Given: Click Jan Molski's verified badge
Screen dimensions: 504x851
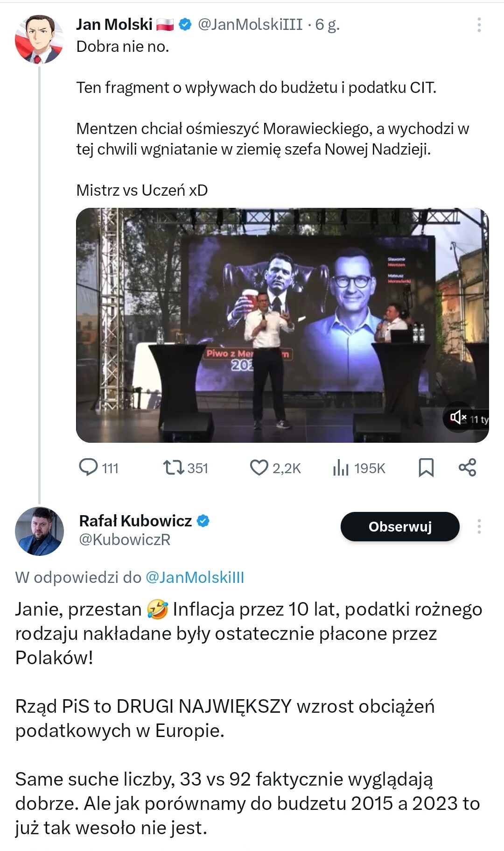Looking at the screenshot, I should (185, 24).
